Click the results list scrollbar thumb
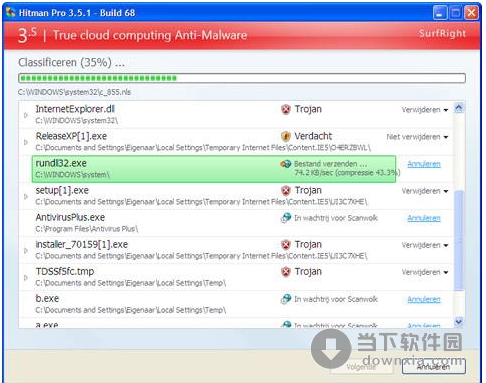 click(459, 240)
